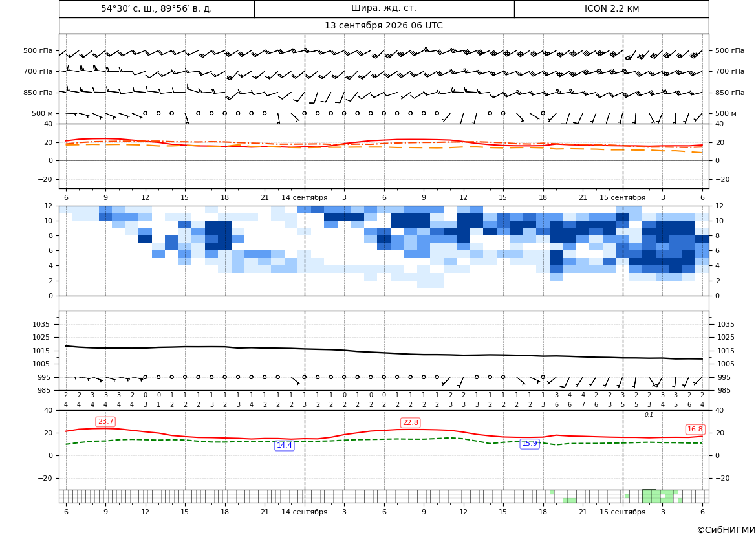Click the blue 14.4 minimum label

click(x=284, y=445)
